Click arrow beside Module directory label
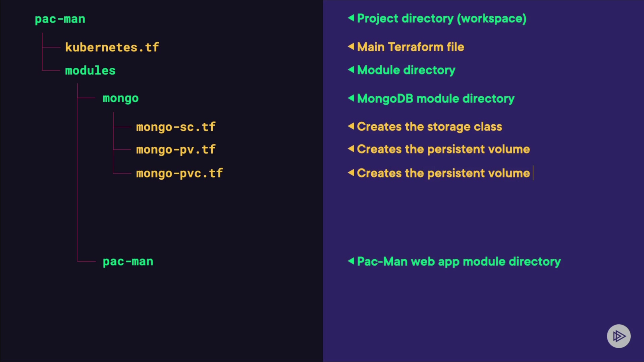The height and width of the screenshot is (362, 644). tap(351, 69)
